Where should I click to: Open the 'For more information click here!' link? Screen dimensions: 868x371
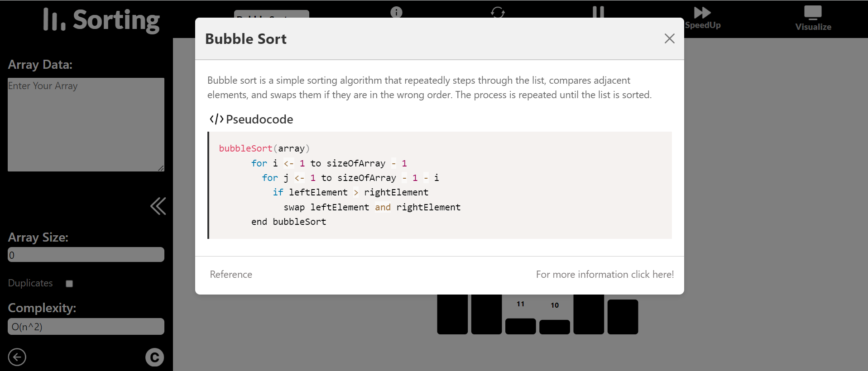604,275
